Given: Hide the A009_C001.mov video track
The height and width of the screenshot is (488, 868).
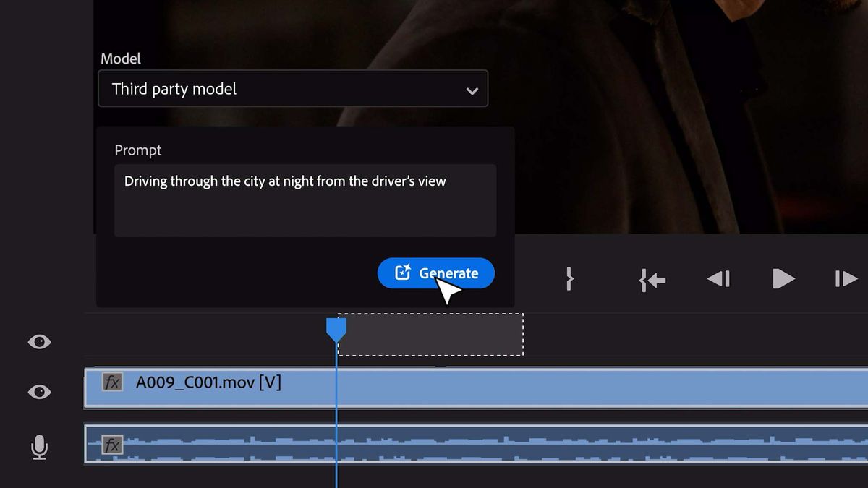Looking at the screenshot, I should 39,391.
